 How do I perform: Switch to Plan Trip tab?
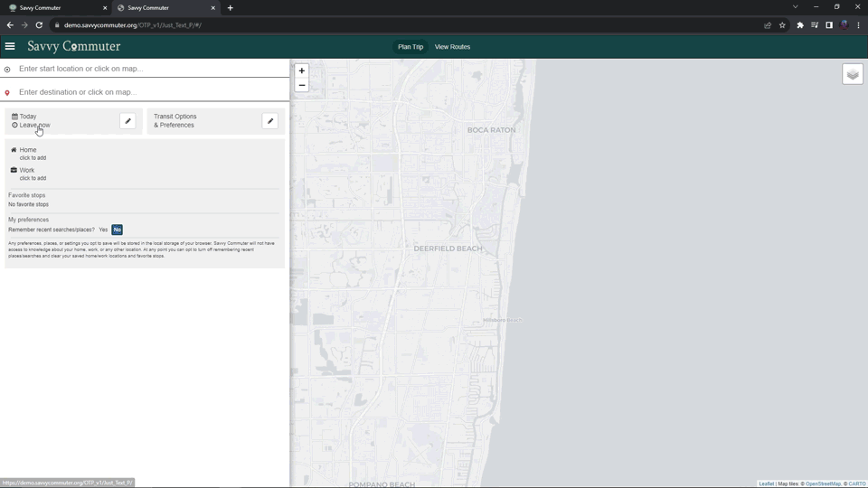coord(410,47)
